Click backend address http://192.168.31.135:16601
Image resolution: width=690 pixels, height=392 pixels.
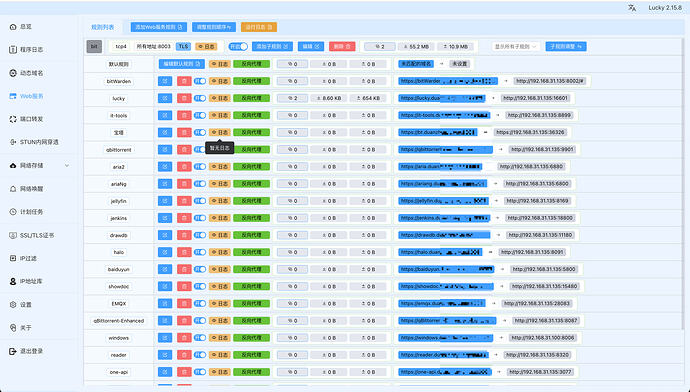(536, 98)
